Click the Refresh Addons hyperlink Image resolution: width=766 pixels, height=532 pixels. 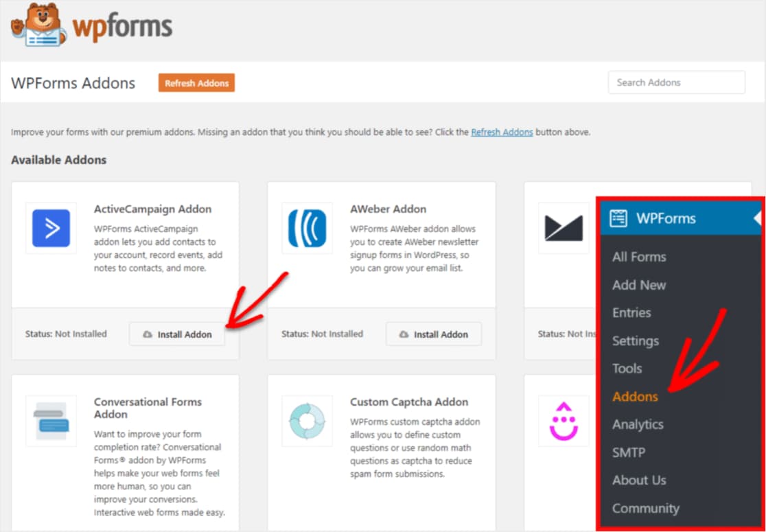pyautogui.click(x=502, y=132)
